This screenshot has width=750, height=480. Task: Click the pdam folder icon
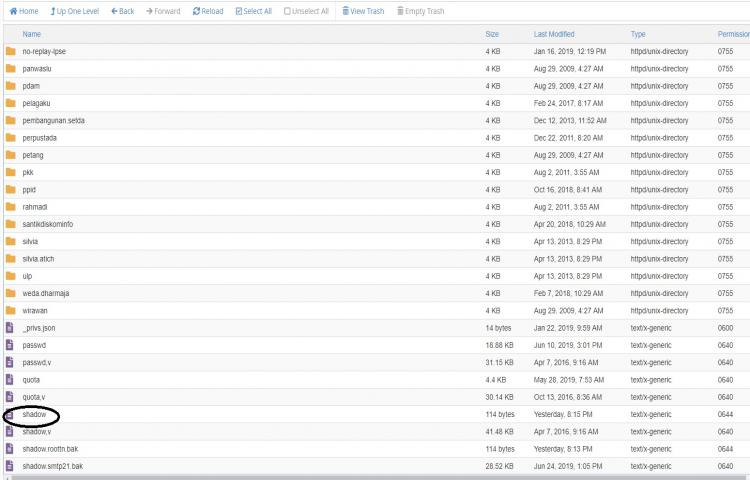click(x=10, y=86)
